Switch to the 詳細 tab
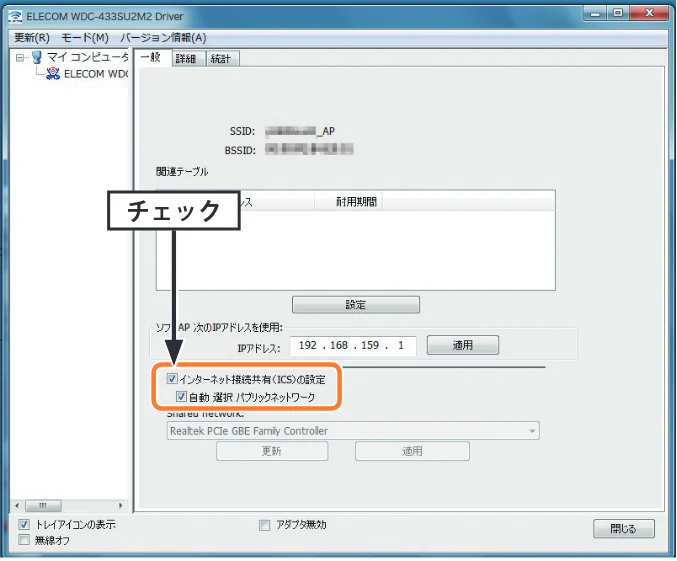This screenshot has height=561, width=677. (x=188, y=59)
